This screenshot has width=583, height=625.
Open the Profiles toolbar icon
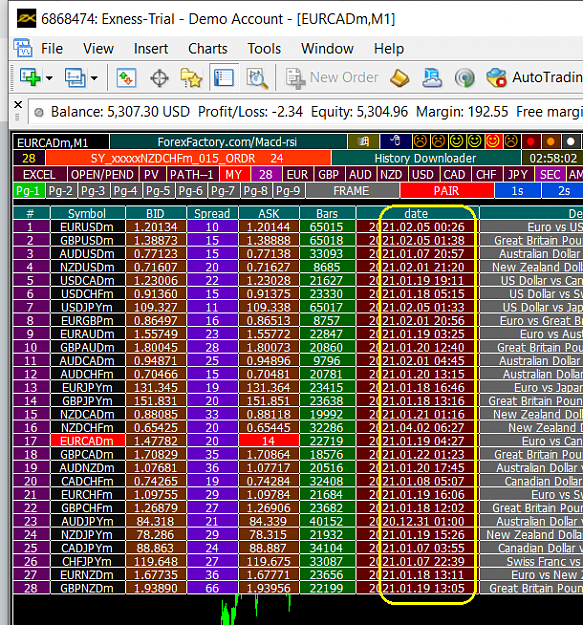75,77
